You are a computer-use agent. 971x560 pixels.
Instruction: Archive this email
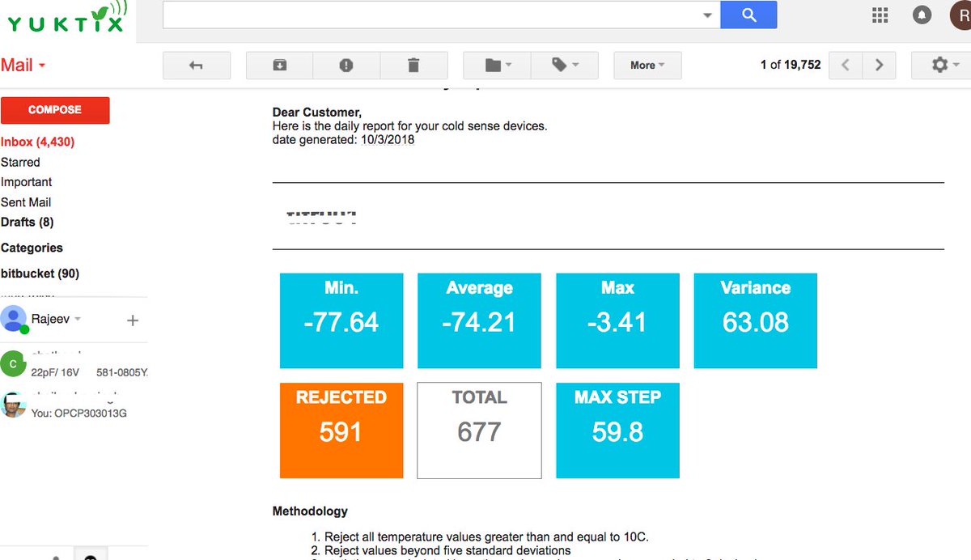(279, 66)
